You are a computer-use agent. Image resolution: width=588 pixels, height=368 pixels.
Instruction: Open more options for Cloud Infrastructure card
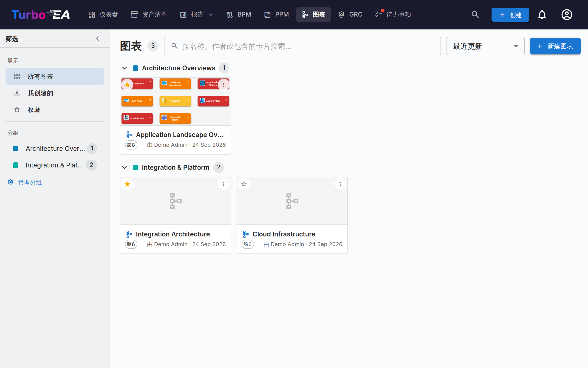pos(340,184)
